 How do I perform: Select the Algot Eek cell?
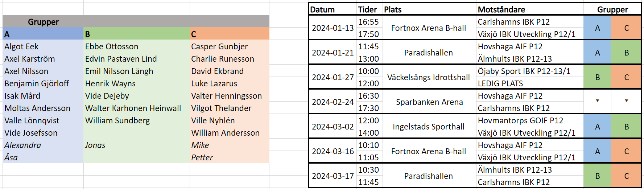point(22,46)
